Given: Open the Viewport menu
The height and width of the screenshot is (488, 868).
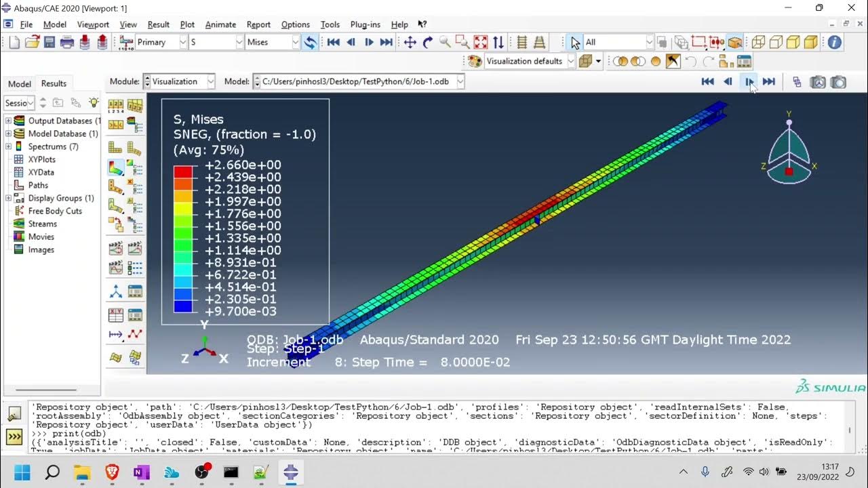Looking at the screenshot, I should 93,24.
